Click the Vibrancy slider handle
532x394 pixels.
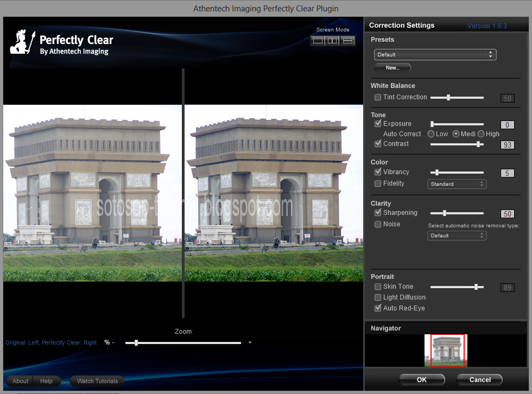(x=437, y=173)
